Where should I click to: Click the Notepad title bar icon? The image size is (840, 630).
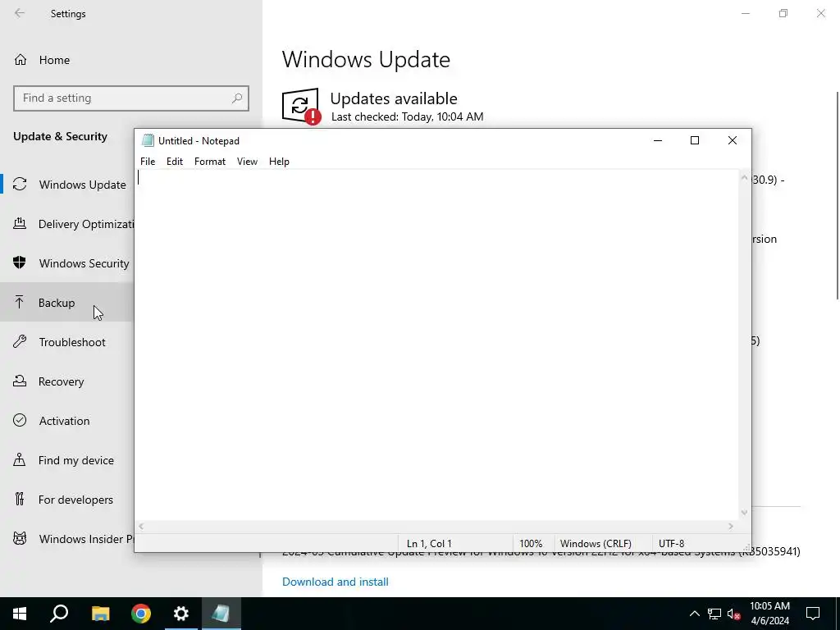[x=148, y=140]
